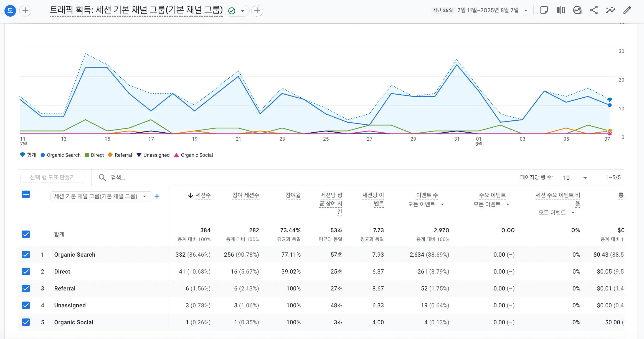Click the Referral row label

[x=65, y=289]
